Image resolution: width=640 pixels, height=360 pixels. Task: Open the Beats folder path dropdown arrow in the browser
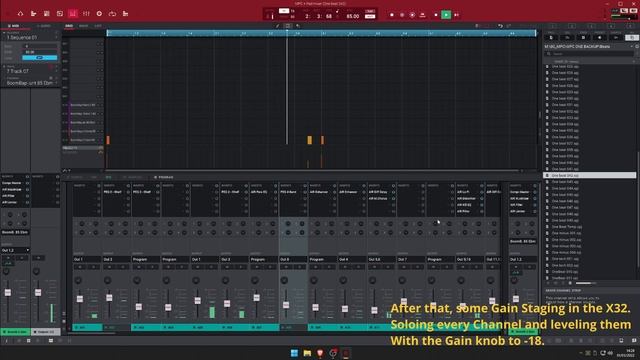click(632, 47)
